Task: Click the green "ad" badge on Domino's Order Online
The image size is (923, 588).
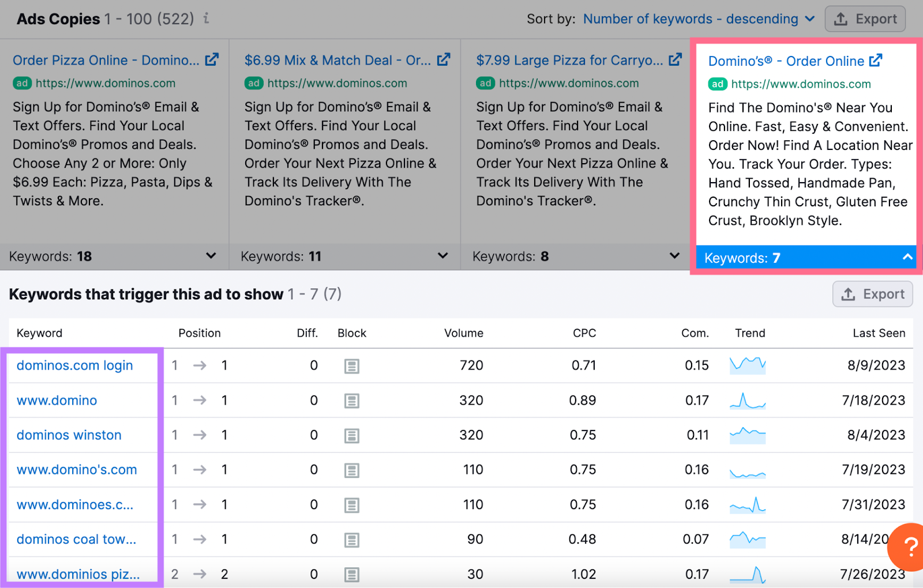Action: point(717,84)
